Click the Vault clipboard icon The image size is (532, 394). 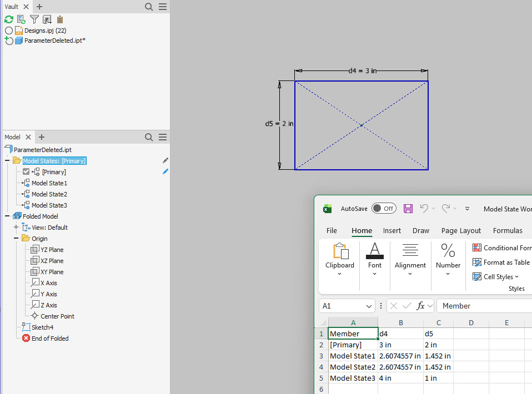[60, 19]
